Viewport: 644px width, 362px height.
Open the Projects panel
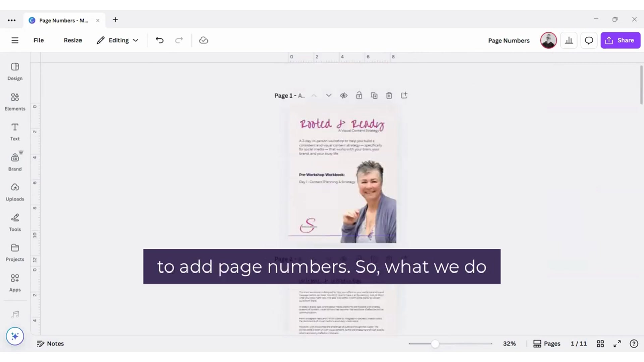15,252
